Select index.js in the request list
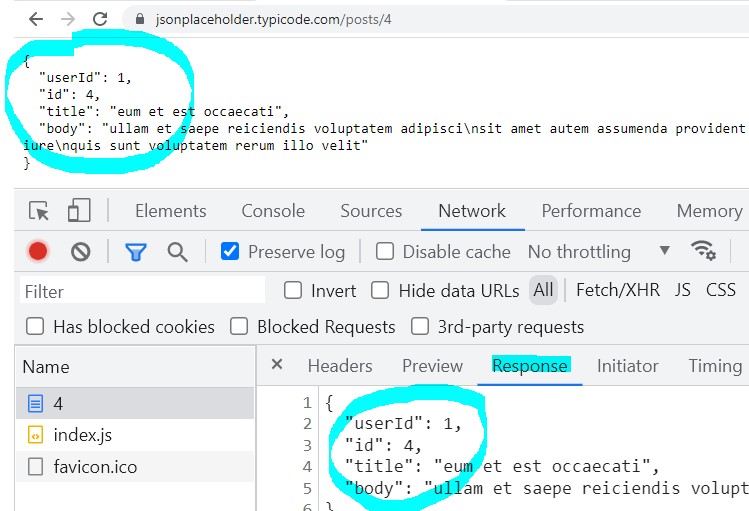Screen dimensions: 749x511 pyautogui.click(x=83, y=435)
